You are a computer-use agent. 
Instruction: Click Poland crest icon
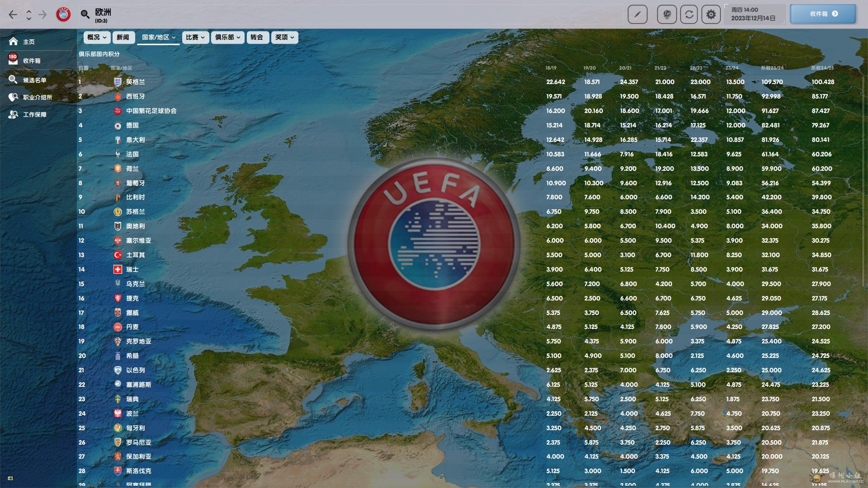pyautogui.click(x=118, y=413)
